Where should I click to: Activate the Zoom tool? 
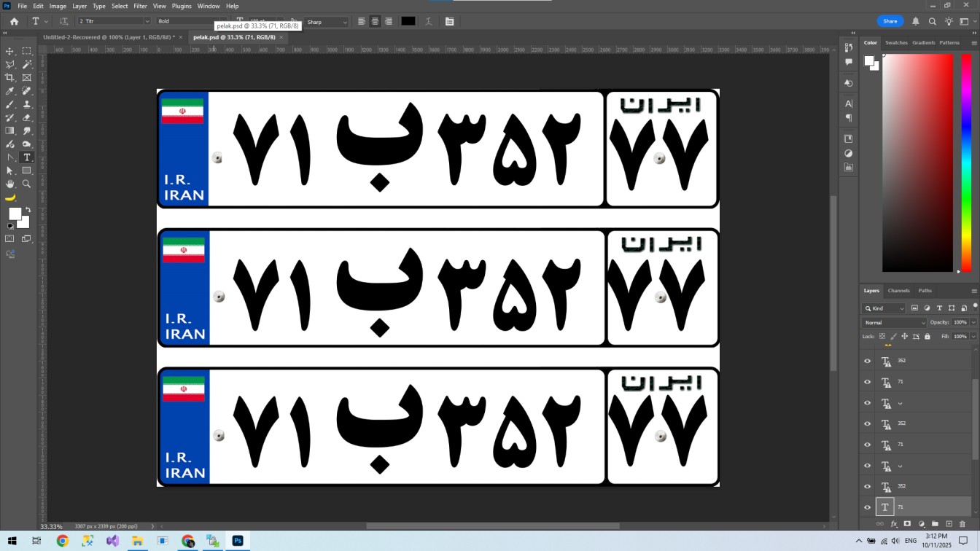pos(27,184)
